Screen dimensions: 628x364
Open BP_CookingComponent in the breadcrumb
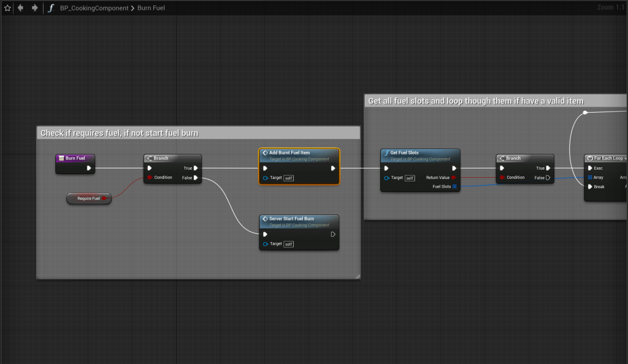tap(94, 8)
